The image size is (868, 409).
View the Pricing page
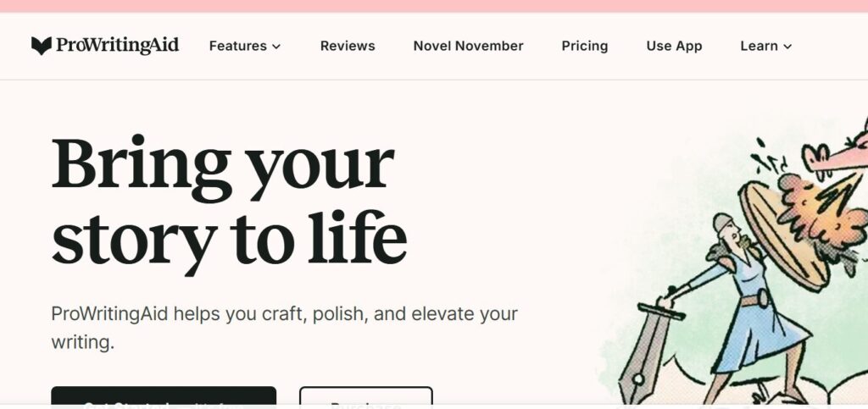click(585, 46)
